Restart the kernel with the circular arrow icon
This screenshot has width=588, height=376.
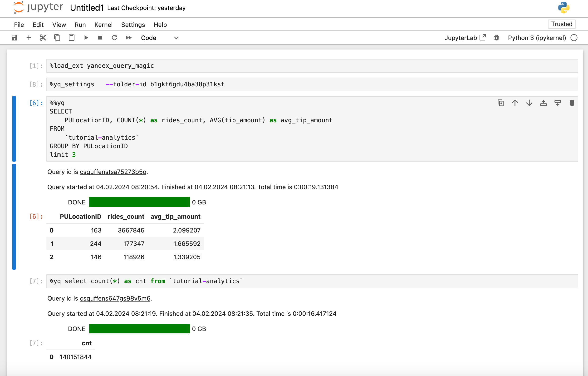(x=114, y=38)
